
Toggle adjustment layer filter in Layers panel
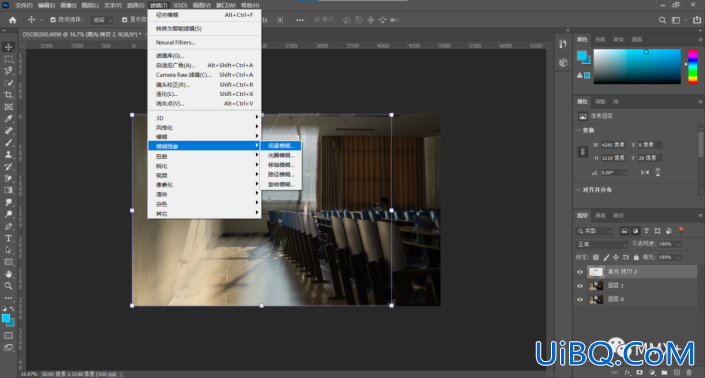(635, 231)
